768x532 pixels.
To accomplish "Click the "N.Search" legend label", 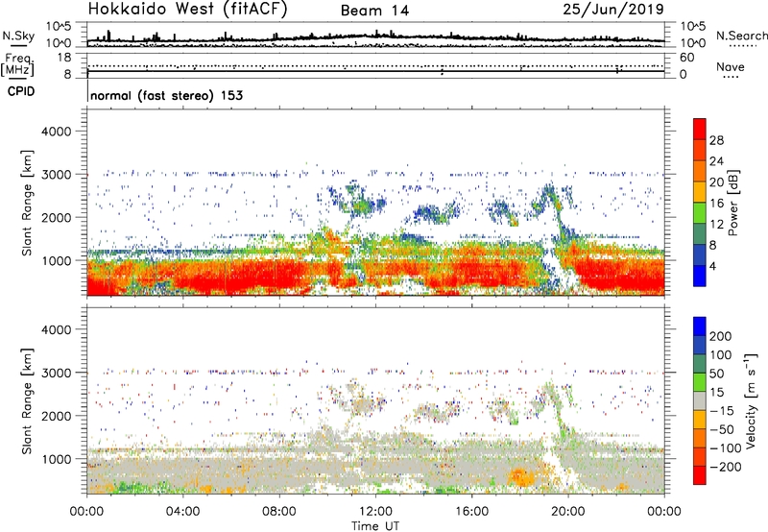I will tap(742, 36).
